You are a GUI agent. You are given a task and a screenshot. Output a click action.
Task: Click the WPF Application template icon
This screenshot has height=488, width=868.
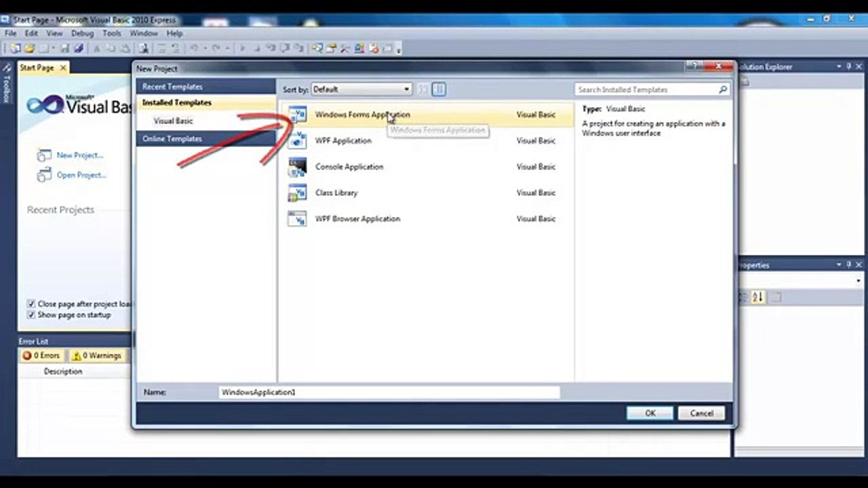(x=297, y=140)
